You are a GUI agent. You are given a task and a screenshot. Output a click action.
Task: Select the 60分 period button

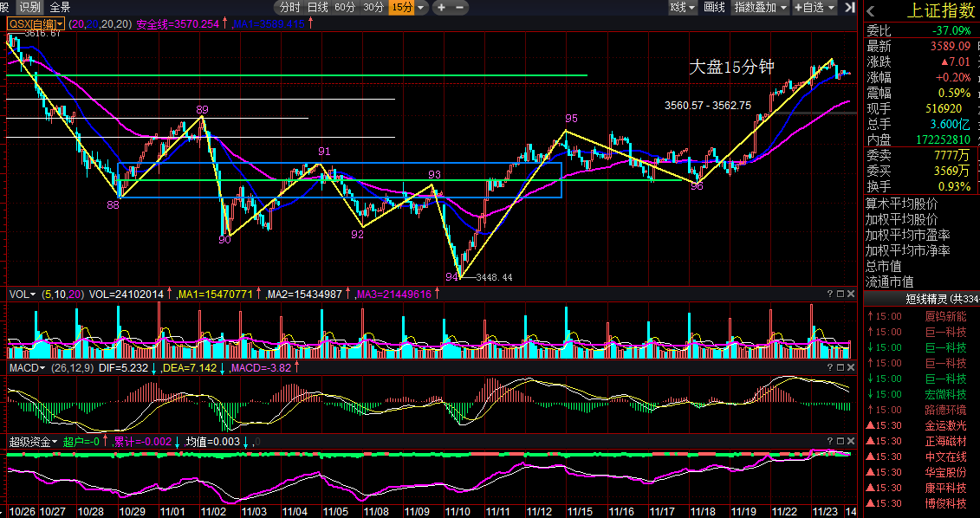click(345, 8)
